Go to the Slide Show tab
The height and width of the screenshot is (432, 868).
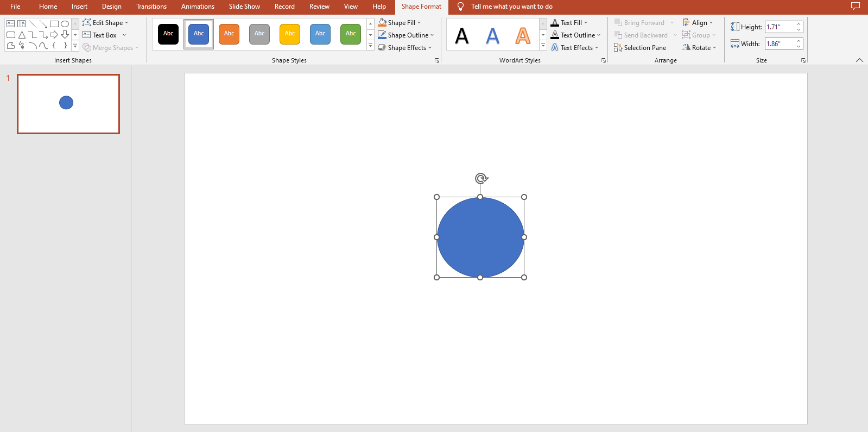[244, 7]
